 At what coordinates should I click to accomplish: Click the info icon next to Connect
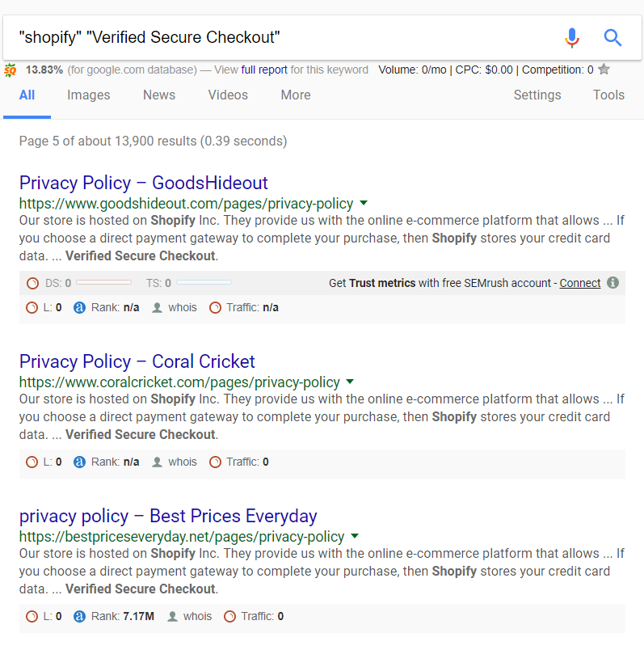[x=613, y=283]
